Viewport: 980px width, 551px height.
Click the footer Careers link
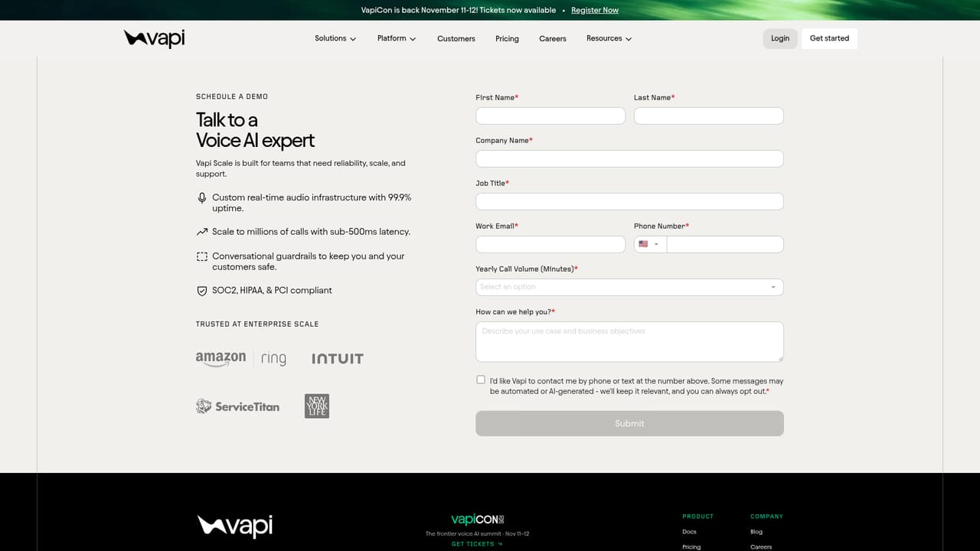(761, 547)
